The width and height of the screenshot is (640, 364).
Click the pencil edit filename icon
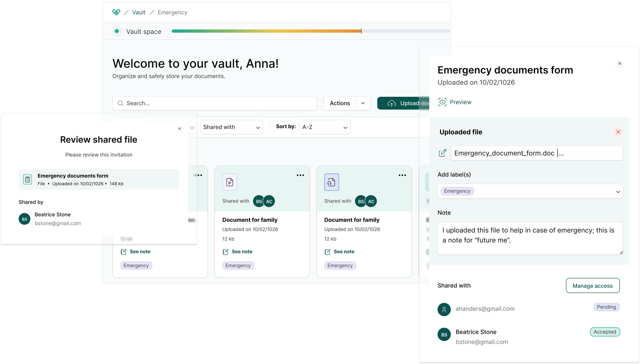442,153
